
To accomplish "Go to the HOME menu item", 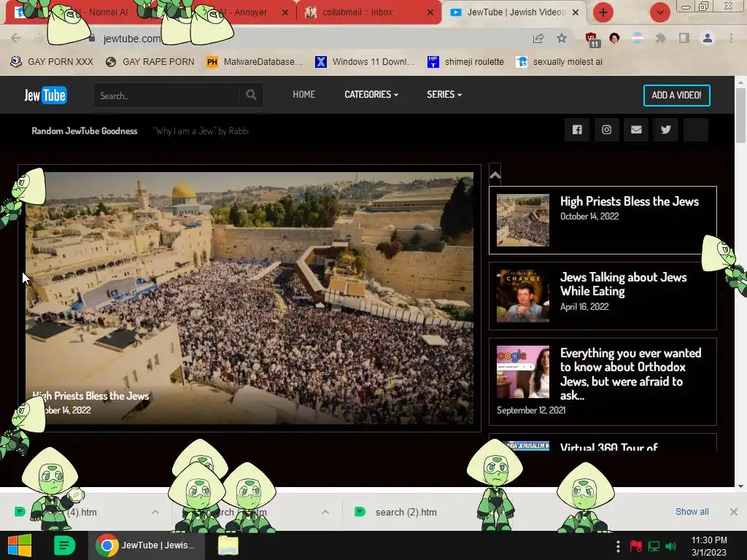I will [x=304, y=94].
